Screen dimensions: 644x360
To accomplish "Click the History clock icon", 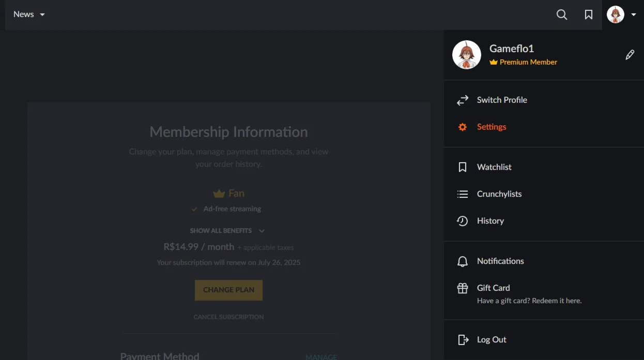I will (x=463, y=221).
